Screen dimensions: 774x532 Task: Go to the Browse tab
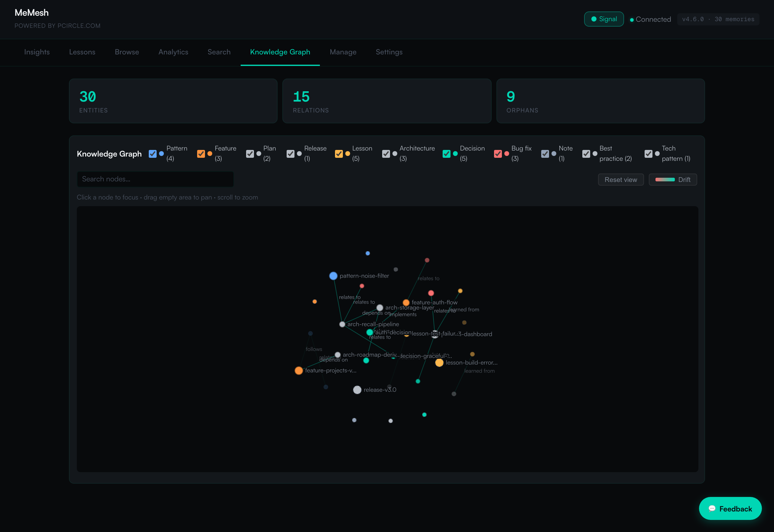pos(127,52)
